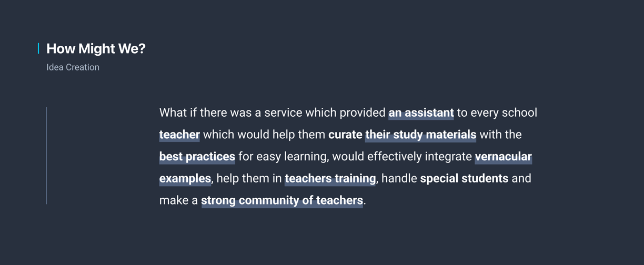Select the highlighted "best practices" phrase
Image resolution: width=644 pixels, height=265 pixels.
tap(197, 157)
